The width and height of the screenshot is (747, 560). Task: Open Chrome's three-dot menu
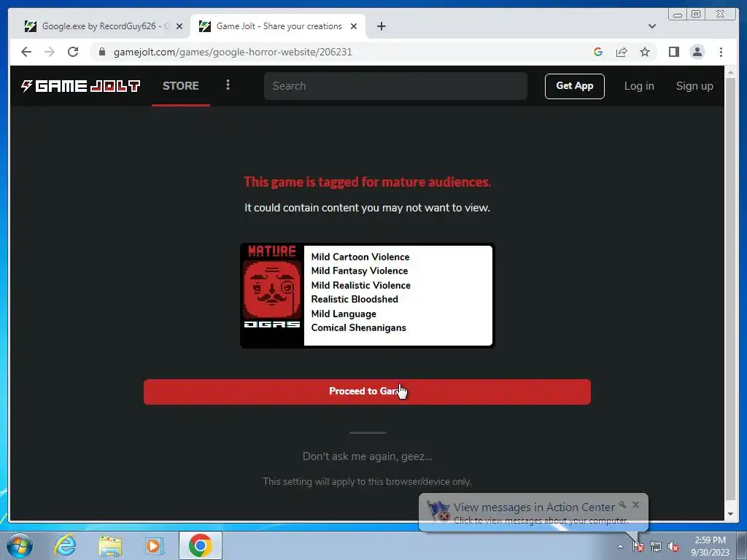[x=721, y=52]
